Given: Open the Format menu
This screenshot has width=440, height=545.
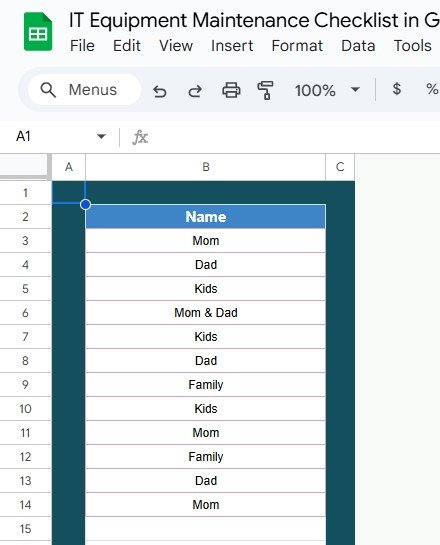Looking at the screenshot, I should coord(297,46).
